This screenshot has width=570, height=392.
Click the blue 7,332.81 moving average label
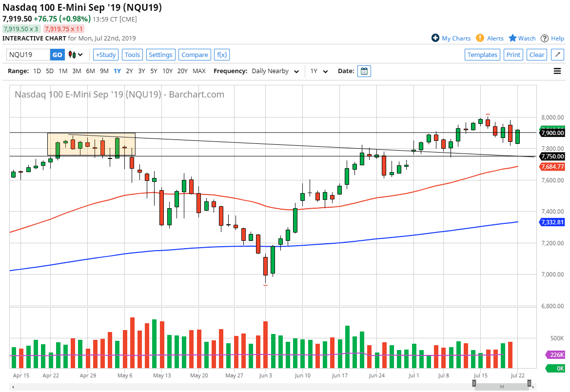pos(552,222)
